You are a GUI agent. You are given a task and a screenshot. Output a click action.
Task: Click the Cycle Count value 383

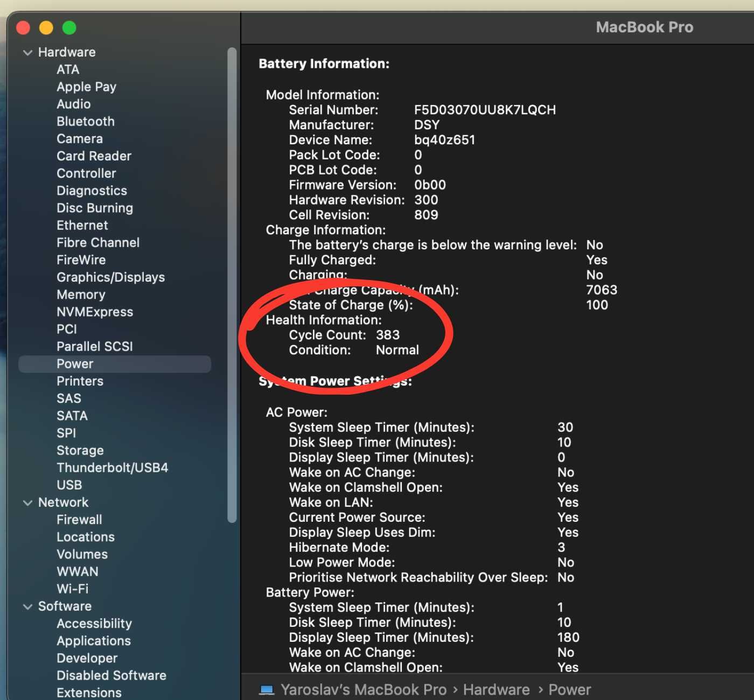pyautogui.click(x=388, y=335)
